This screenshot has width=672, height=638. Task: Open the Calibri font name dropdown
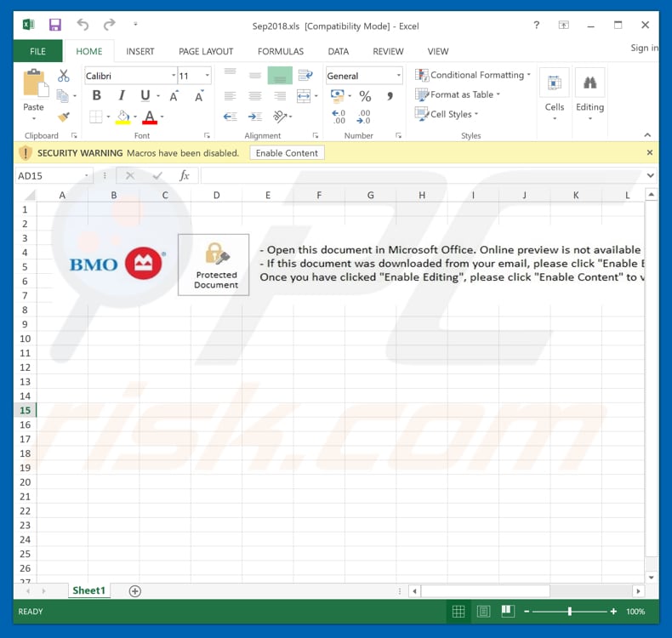[x=174, y=76]
